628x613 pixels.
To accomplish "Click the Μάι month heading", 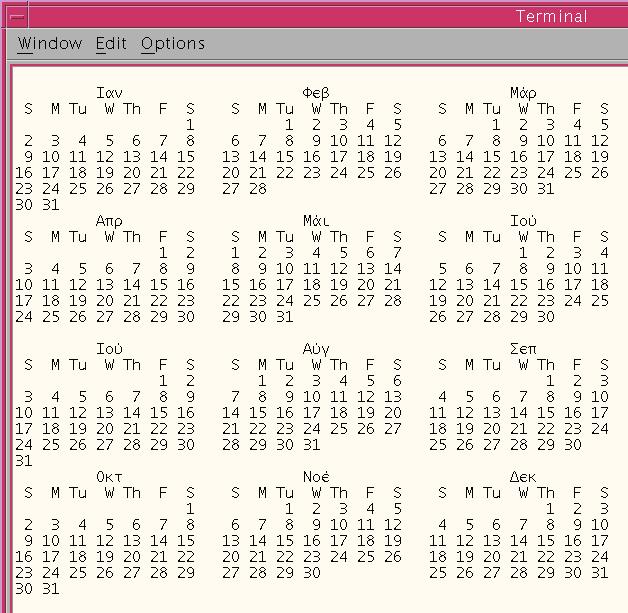I will (316, 221).
